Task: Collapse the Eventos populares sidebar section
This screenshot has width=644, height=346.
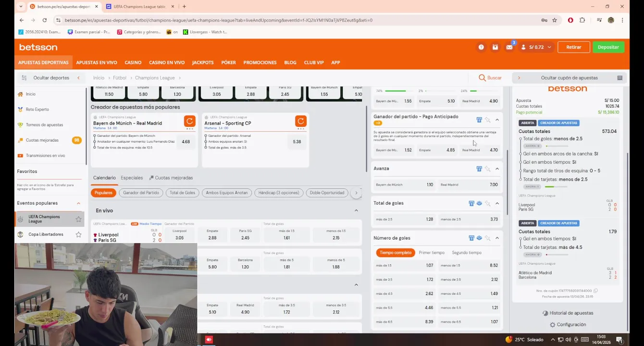Action: (x=78, y=203)
